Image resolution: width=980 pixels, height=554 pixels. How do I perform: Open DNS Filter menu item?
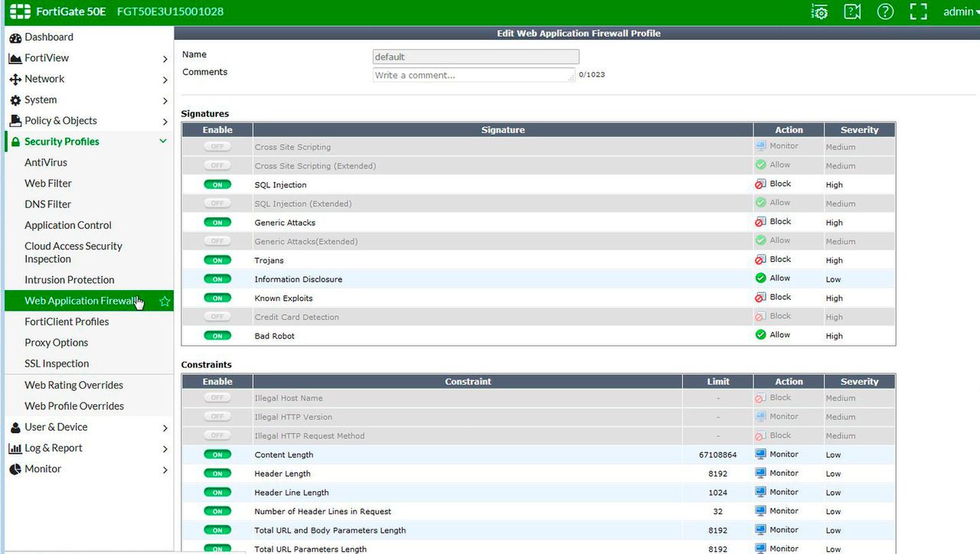(47, 204)
